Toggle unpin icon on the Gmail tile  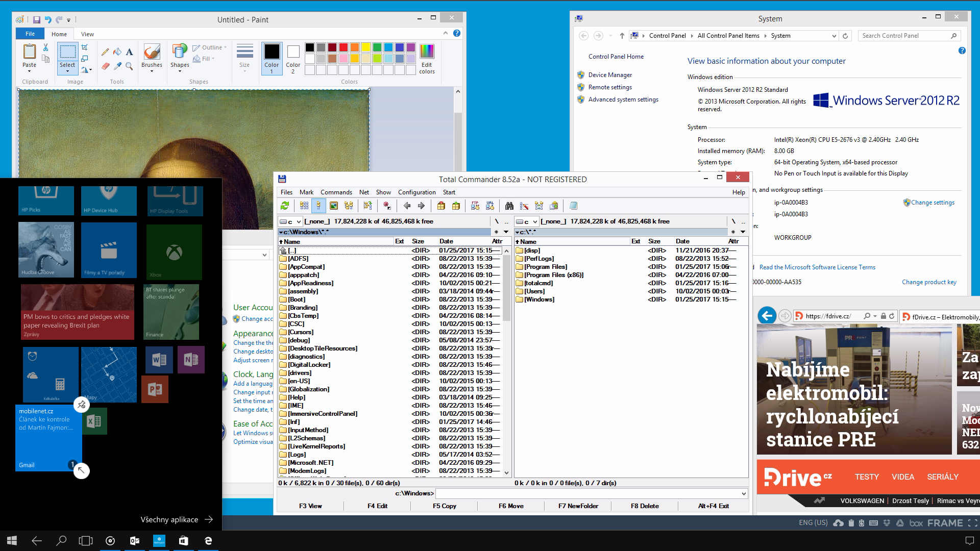(81, 405)
